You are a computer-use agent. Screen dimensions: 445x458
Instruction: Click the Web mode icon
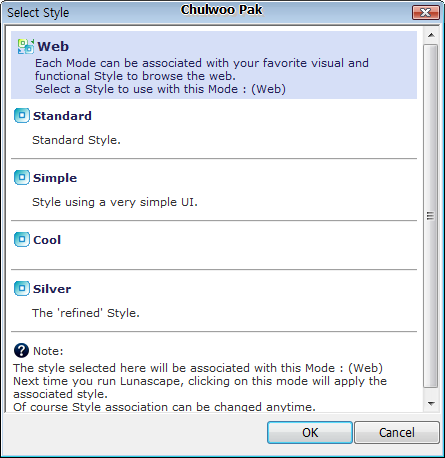[26, 46]
